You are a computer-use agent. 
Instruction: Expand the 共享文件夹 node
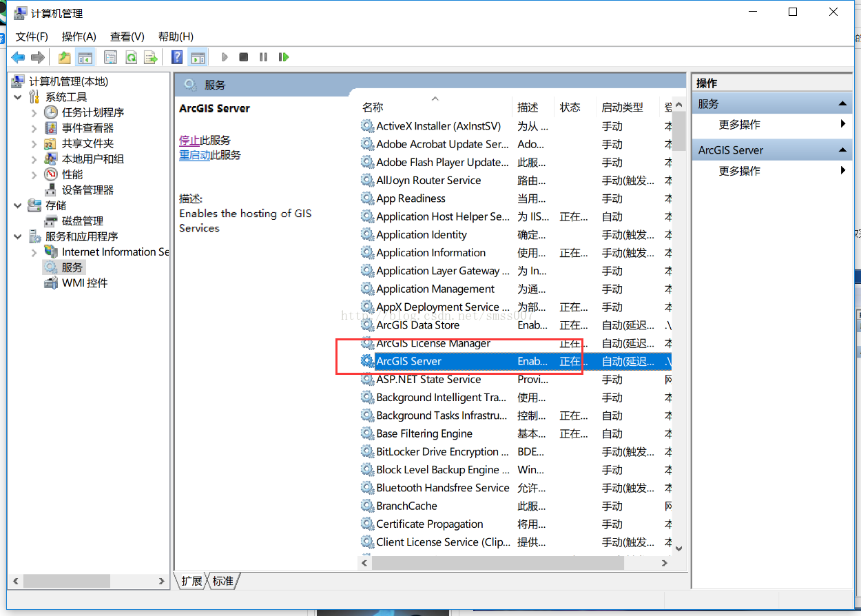click(34, 143)
